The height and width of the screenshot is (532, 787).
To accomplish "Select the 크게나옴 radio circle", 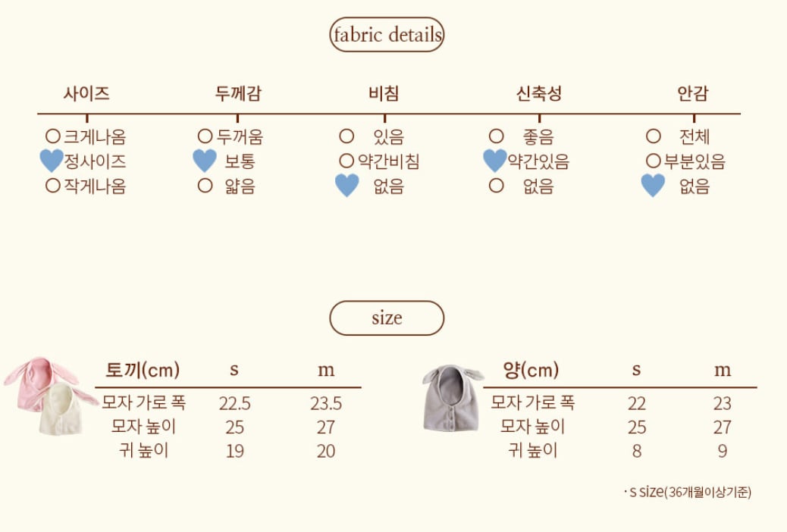I will pyautogui.click(x=52, y=136).
